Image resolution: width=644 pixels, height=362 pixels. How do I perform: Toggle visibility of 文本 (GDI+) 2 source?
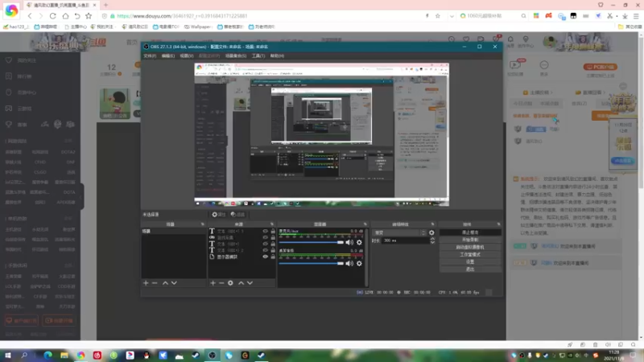pyautogui.click(x=266, y=250)
